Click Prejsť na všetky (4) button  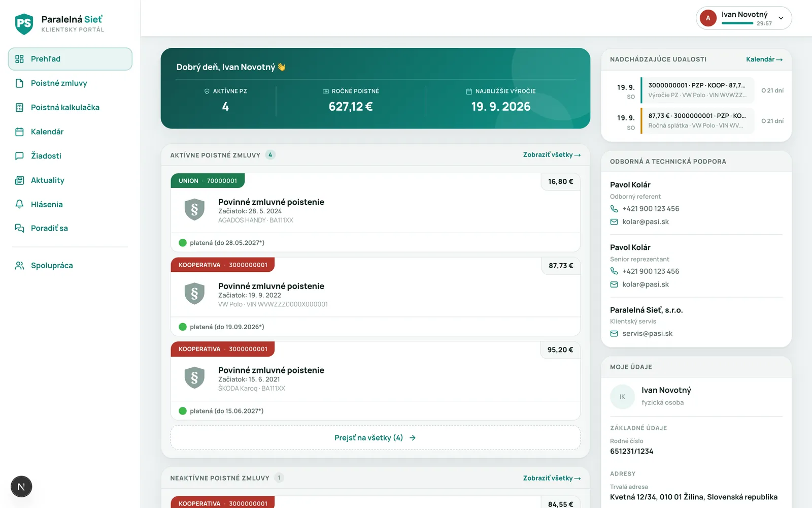point(376,437)
